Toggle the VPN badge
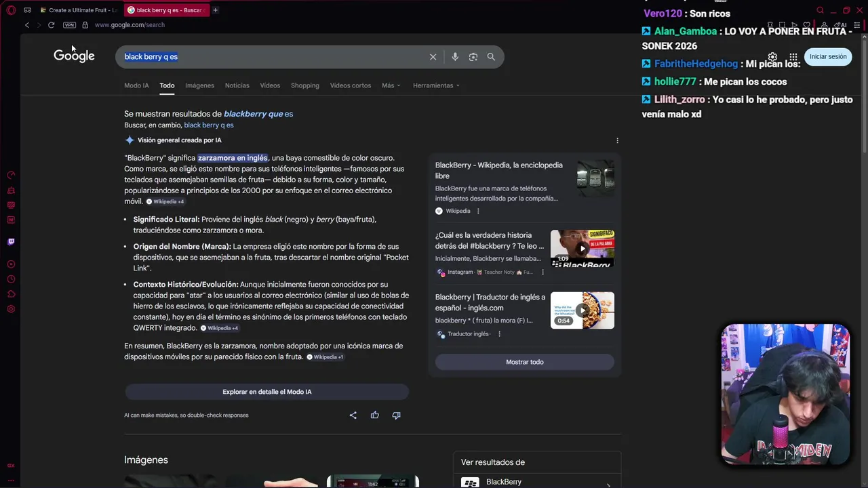The width and height of the screenshot is (868, 488). coord(69,25)
